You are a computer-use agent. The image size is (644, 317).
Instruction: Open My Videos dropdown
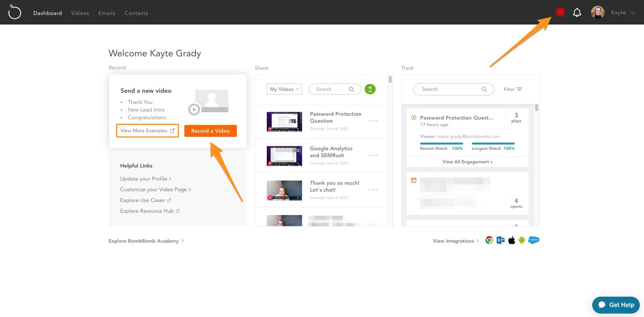click(284, 89)
